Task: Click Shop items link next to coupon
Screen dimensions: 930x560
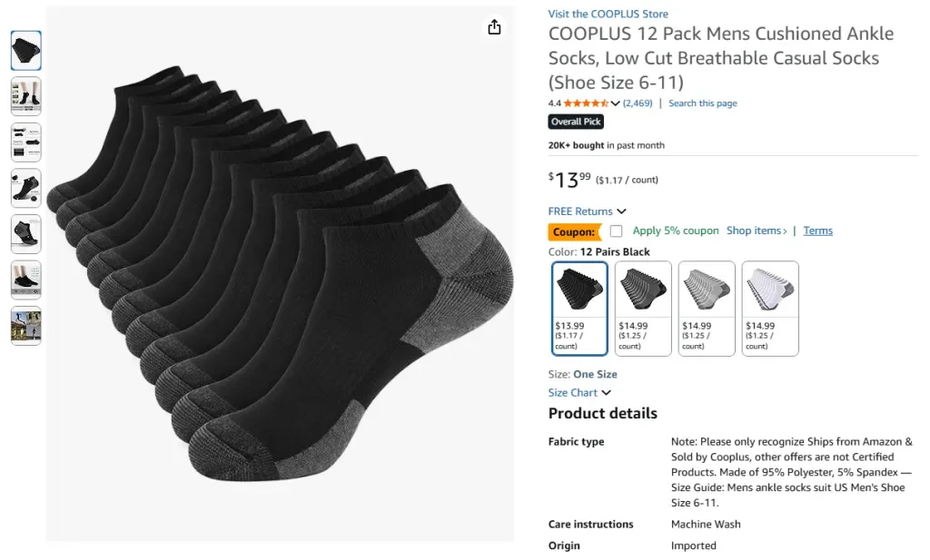Action: 757,231
